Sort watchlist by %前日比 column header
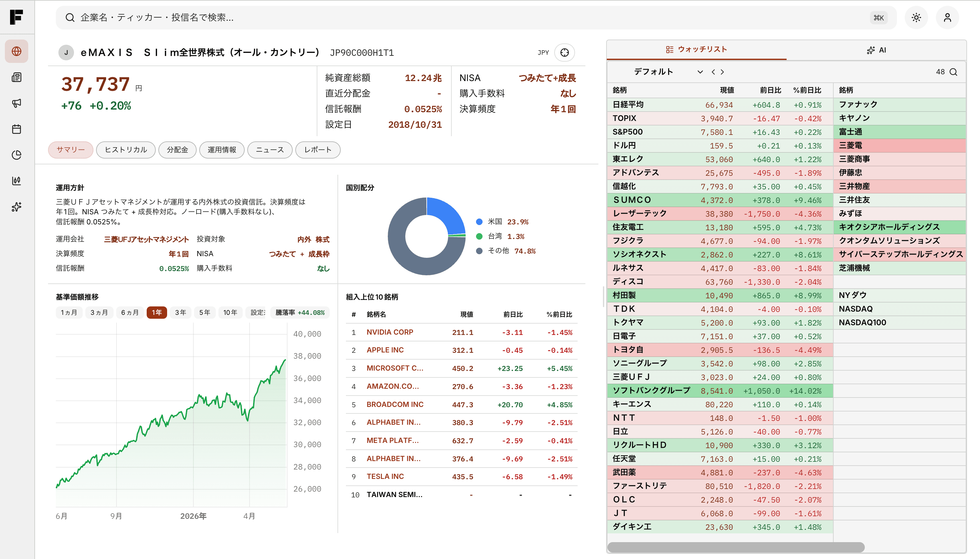980x559 pixels. point(807,90)
